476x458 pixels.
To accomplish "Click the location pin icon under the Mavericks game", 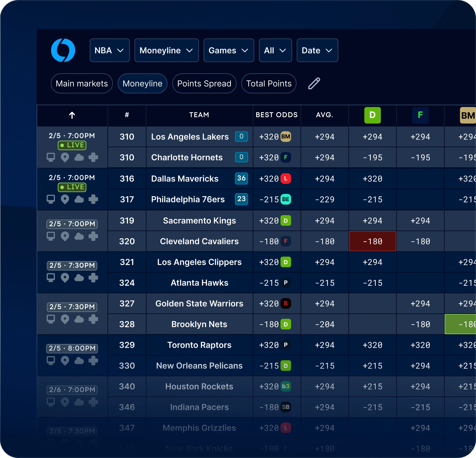I will [65, 199].
